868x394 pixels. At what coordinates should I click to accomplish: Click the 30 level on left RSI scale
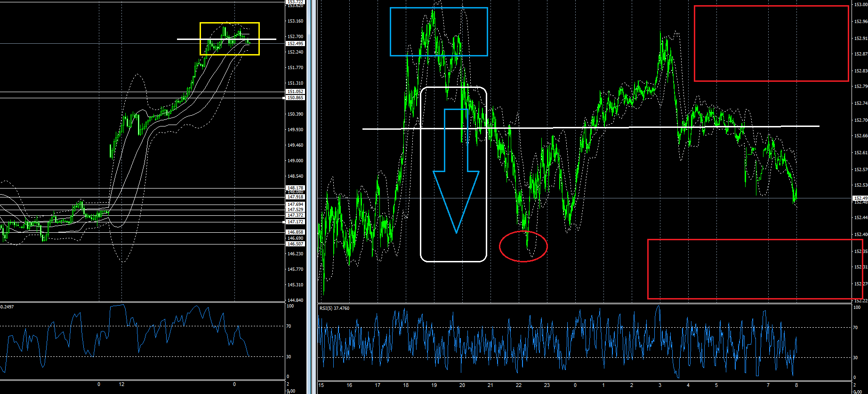[289, 357]
